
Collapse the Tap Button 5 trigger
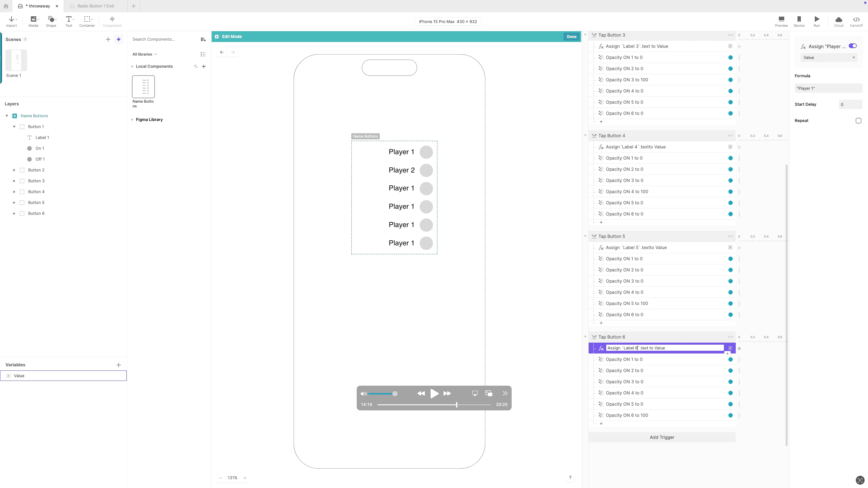click(x=585, y=236)
